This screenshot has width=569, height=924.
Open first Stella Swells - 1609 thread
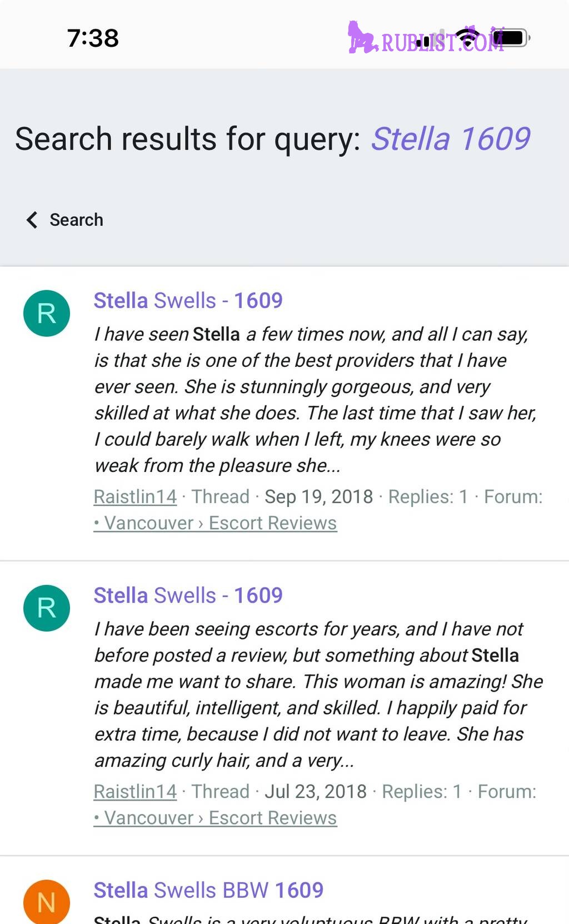tap(188, 300)
